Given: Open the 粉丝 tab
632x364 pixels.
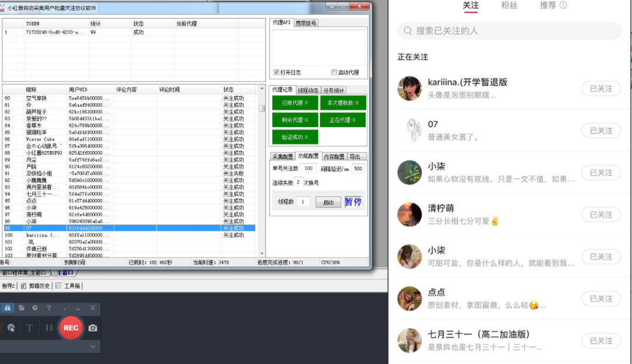Looking at the screenshot, I should pos(509,5).
